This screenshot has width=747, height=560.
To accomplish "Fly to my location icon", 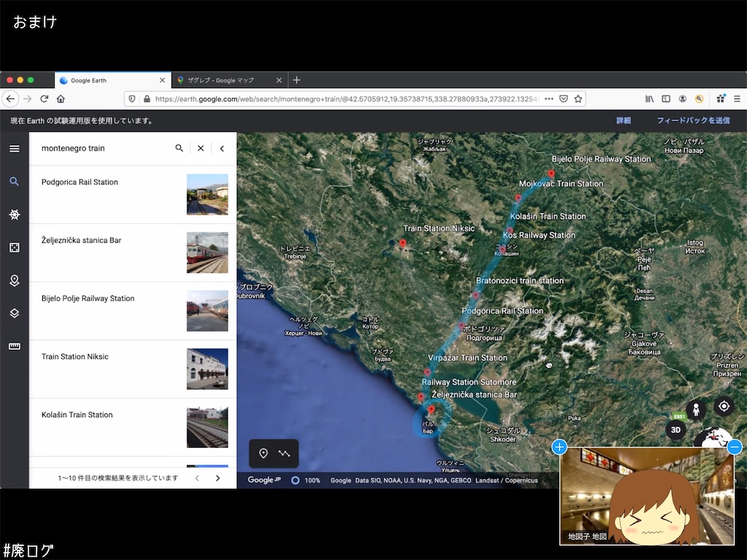I will coord(724,406).
